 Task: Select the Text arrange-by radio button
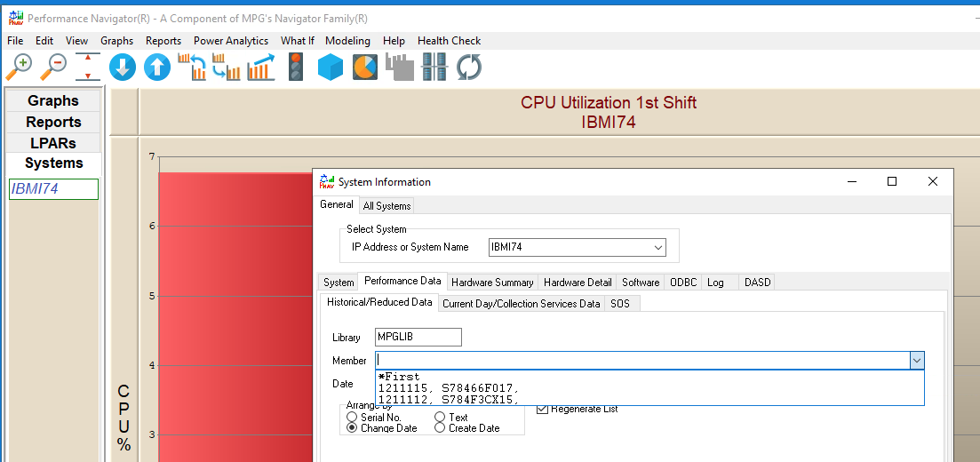(440, 417)
